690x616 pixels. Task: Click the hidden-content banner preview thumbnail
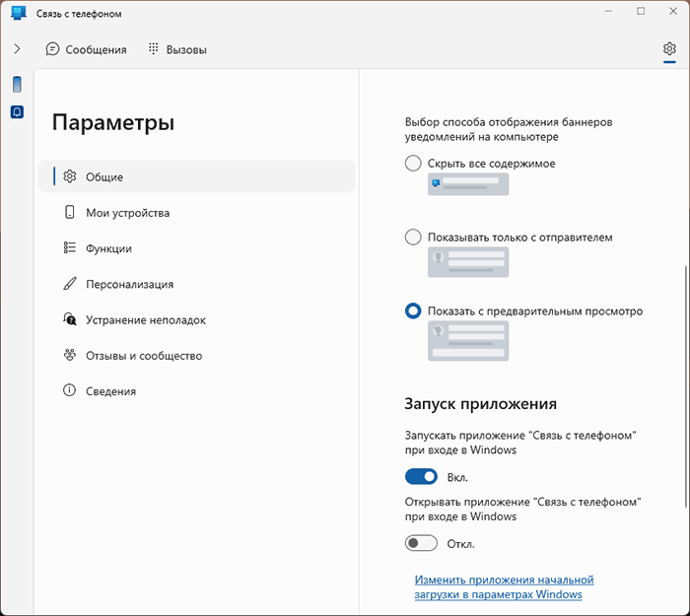pyautogui.click(x=468, y=184)
